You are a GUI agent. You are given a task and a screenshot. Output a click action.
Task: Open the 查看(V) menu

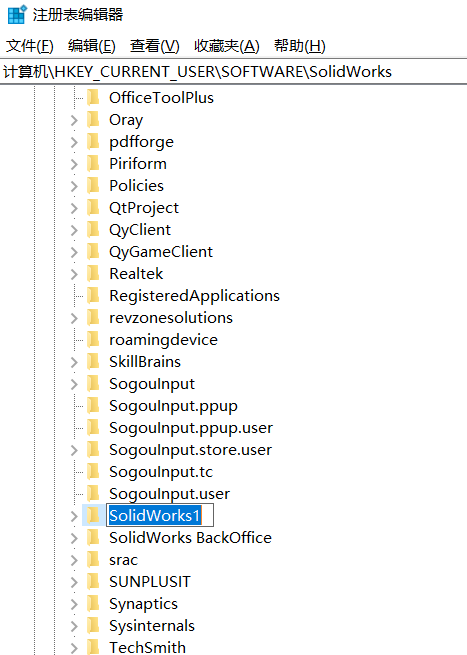click(x=155, y=46)
